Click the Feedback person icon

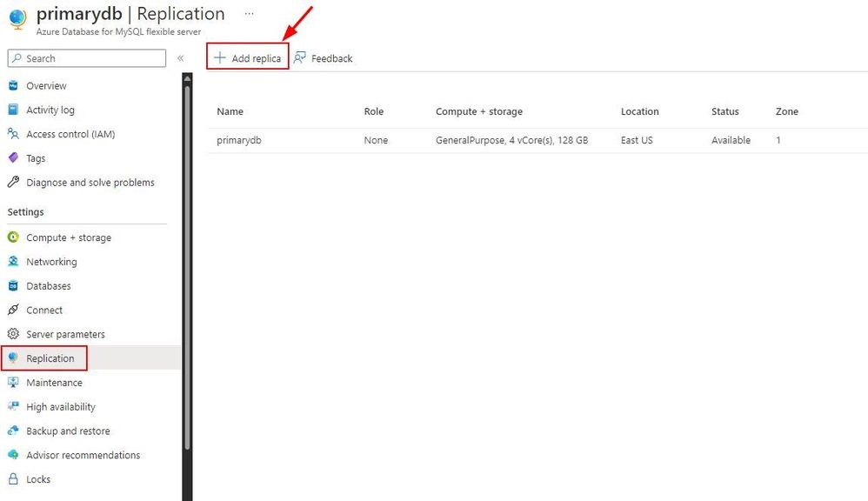(299, 57)
